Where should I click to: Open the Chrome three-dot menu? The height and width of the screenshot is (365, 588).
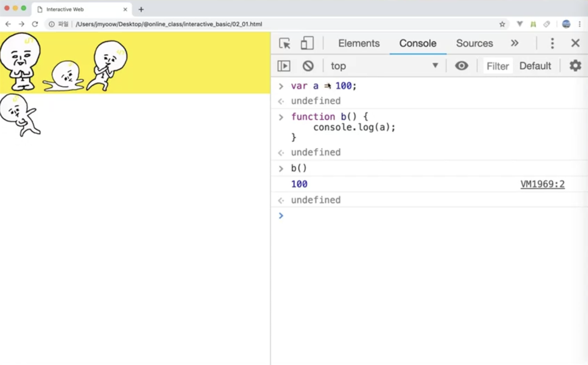pos(580,24)
